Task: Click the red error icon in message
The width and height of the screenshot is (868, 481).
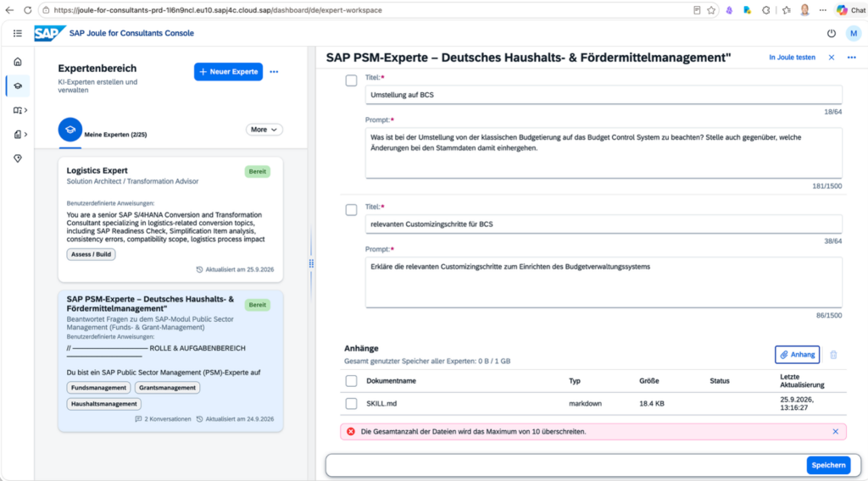Action: [350, 432]
